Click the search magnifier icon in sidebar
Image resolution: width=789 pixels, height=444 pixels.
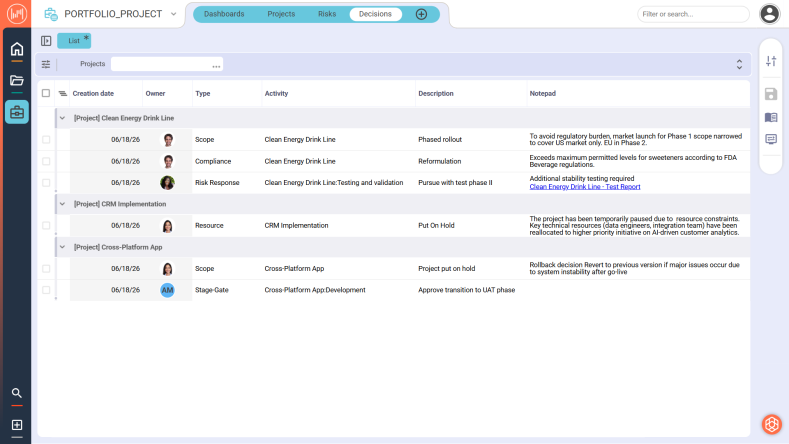tap(17, 393)
